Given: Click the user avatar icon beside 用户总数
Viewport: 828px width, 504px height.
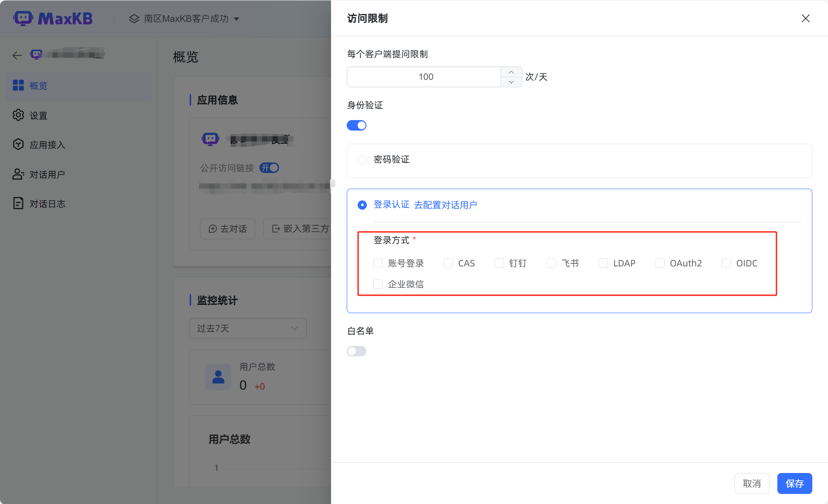Looking at the screenshot, I should coord(218,377).
